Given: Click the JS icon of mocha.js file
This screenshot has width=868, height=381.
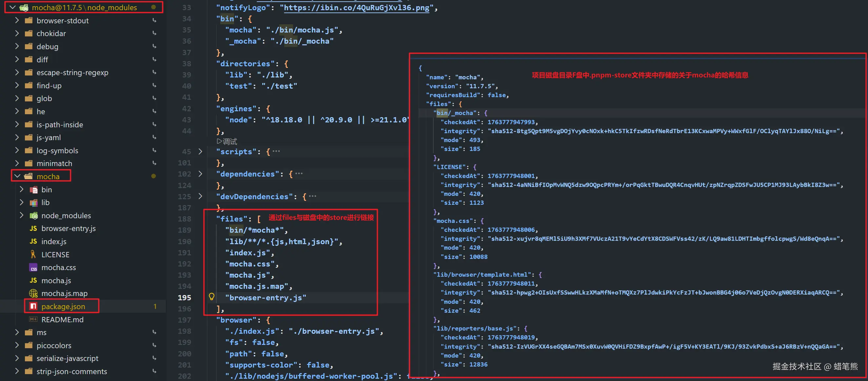Looking at the screenshot, I should coord(33,281).
